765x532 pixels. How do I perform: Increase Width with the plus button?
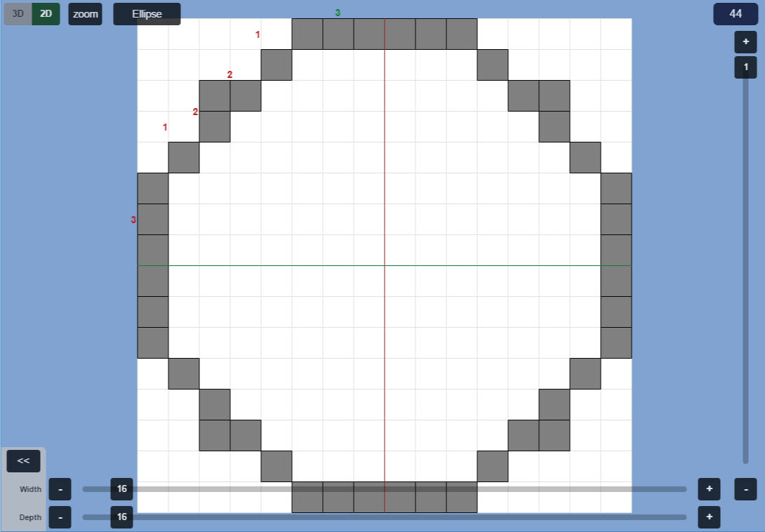tap(710, 489)
